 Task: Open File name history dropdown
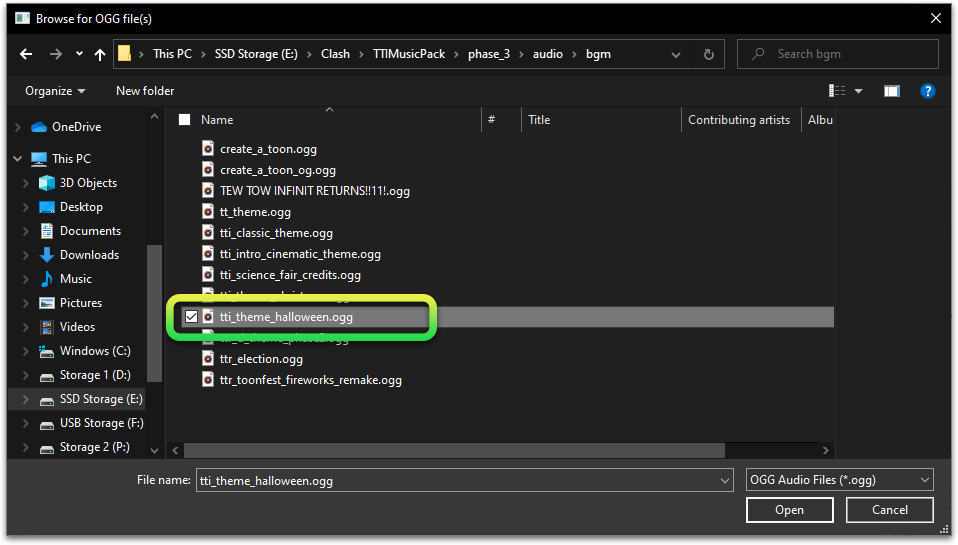tap(725, 481)
